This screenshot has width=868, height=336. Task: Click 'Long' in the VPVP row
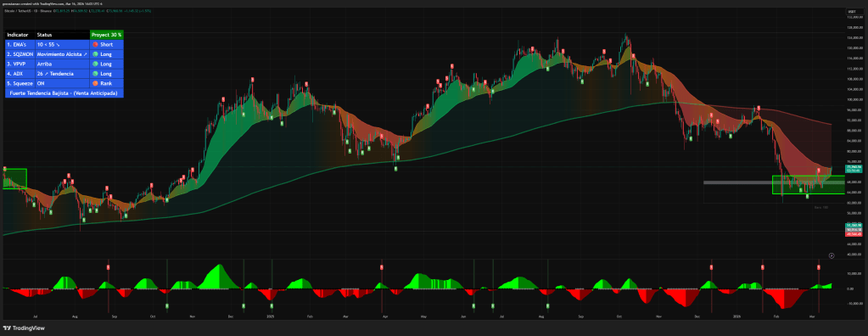[106, 64]
